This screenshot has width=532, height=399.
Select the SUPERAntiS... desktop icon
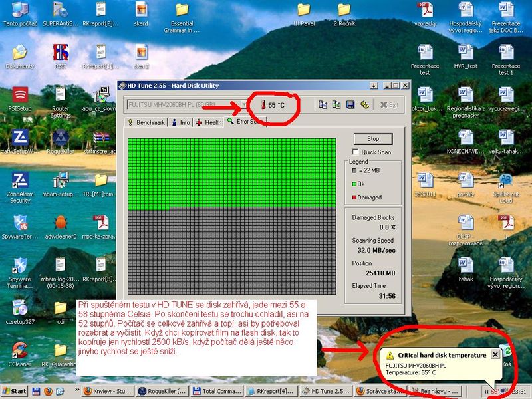pos(61,13)
